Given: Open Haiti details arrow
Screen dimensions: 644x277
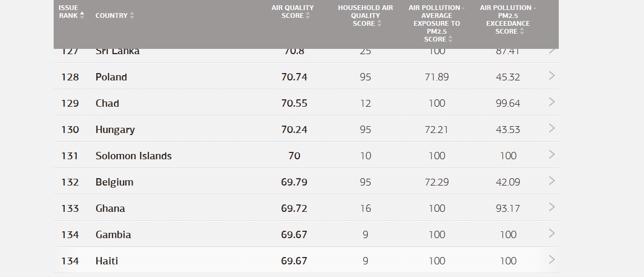Looking at the screenshot, I should pyautogui.click(x=552, y=260).
